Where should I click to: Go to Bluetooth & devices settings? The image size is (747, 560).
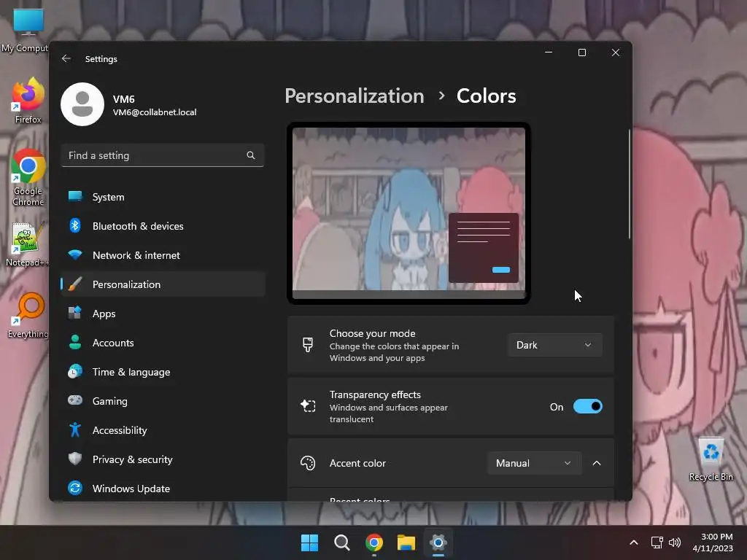pos(163,226)
